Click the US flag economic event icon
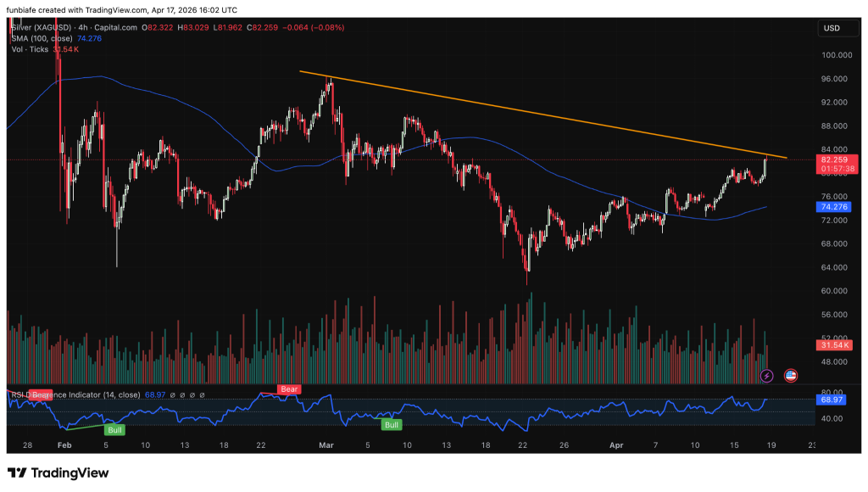Viewport: 868px width, 492px height. pyautogui.click(x=791, y=375)
